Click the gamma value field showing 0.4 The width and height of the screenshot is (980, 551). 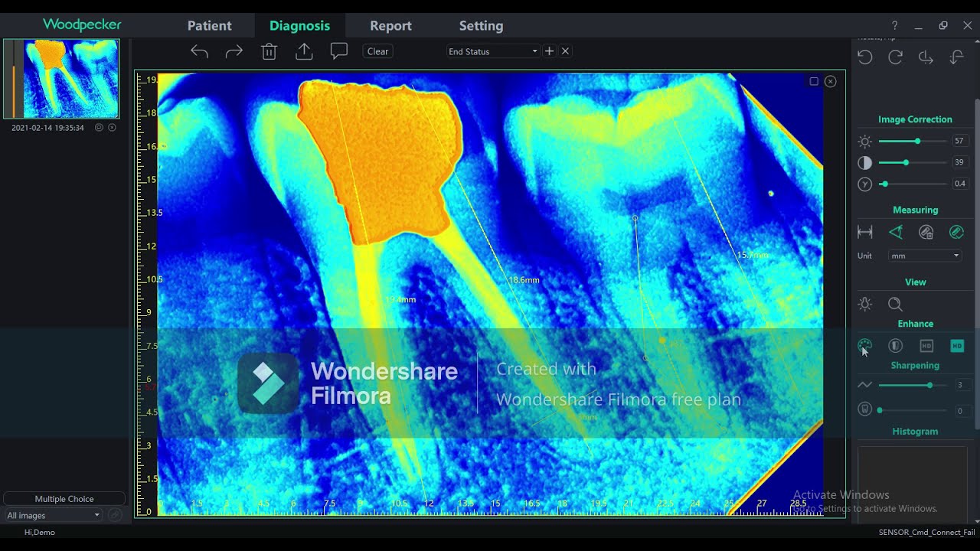[959, 184]
